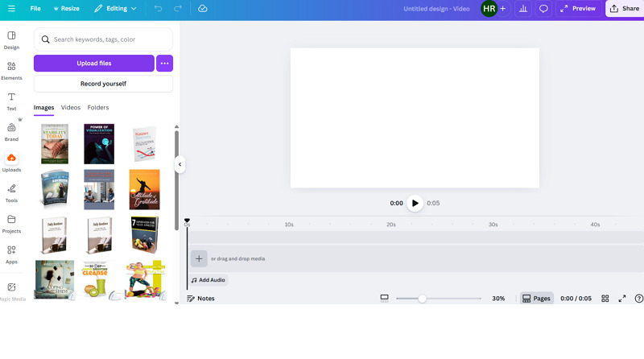This screenshot has height=359, width=644.
Task: Switch to the Videos tab
Action: tap(71, 107)
